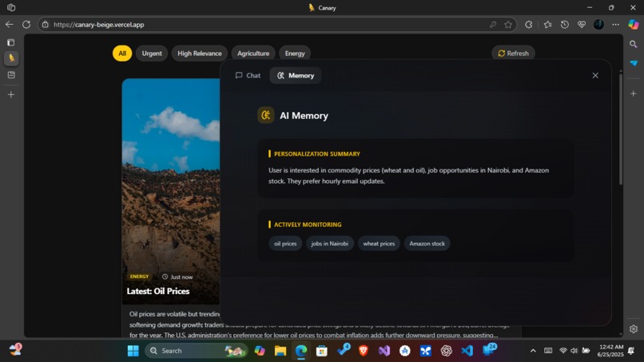The height and width of the screenshot is (362, 644).
Task: Click the PERSONALIZATION SUMMARY heading
Action: pos(316,153)
